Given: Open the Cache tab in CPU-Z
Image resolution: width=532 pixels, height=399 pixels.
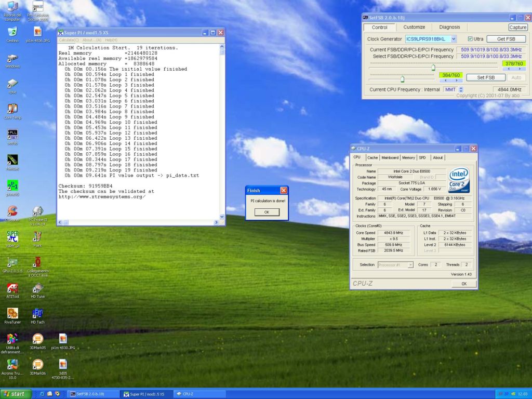Looking at the screenshot, I should click(x=373, y=158).
